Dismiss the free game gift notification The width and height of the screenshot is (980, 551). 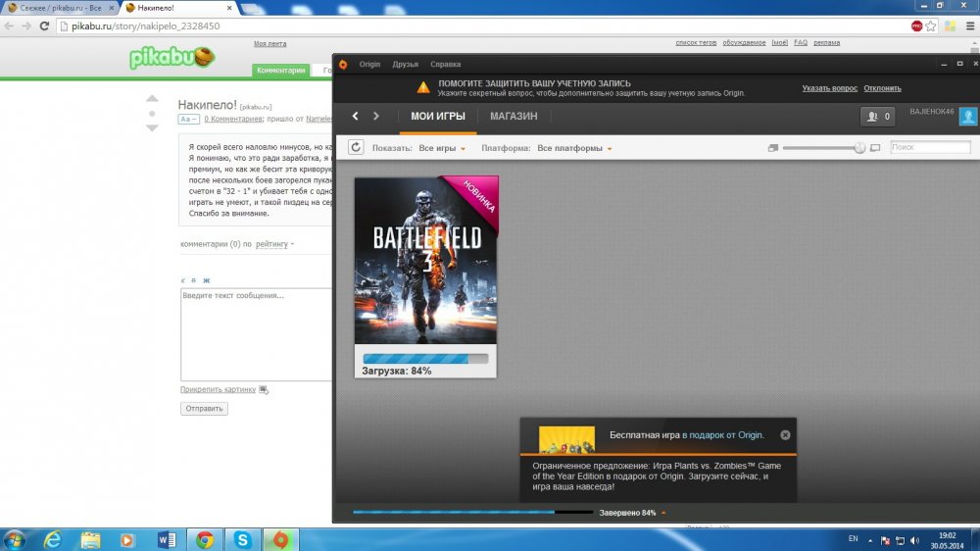point(785,435)
